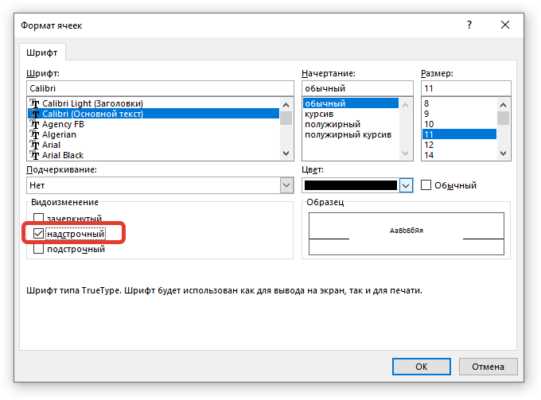The width and height of the screenshot is (541, 400).
Task: Click the Отмена cancel button
Action: 488,367
